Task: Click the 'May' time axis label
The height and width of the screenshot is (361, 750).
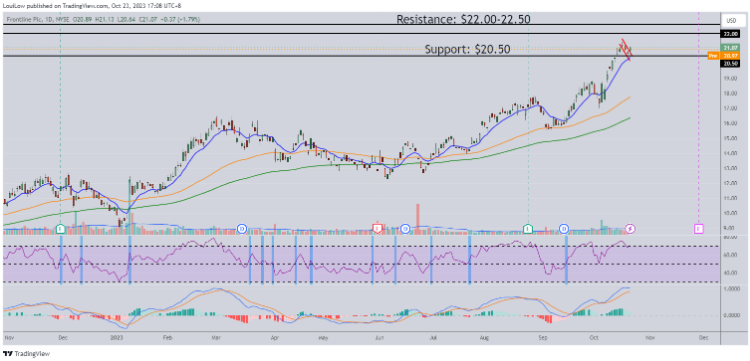Action: 323,338
